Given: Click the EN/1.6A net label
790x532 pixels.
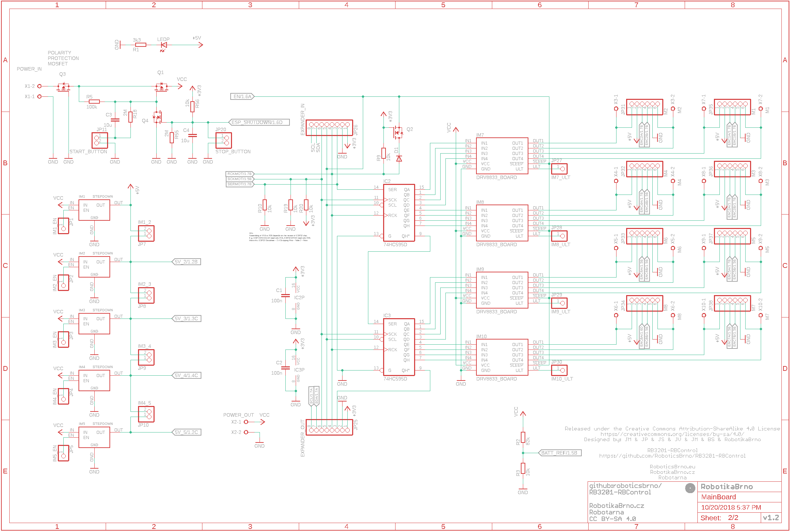Looking at the screenshot, I should pyautogui.click(x=242, y=96).
